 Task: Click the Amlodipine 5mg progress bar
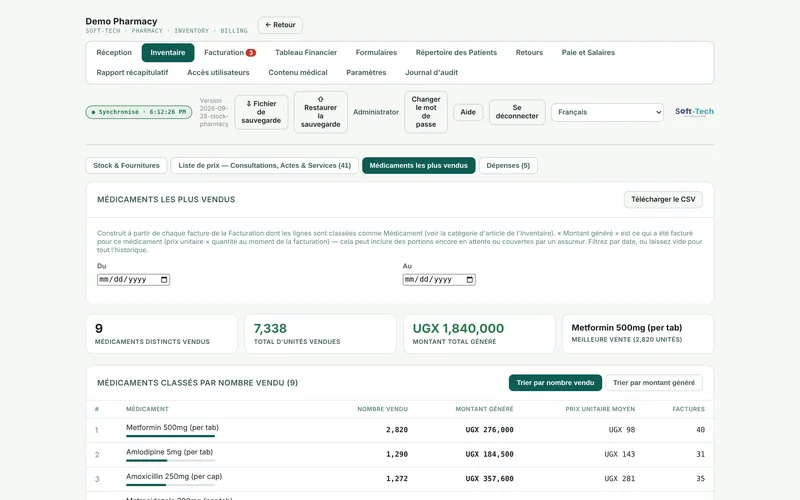tap(170, 460)
